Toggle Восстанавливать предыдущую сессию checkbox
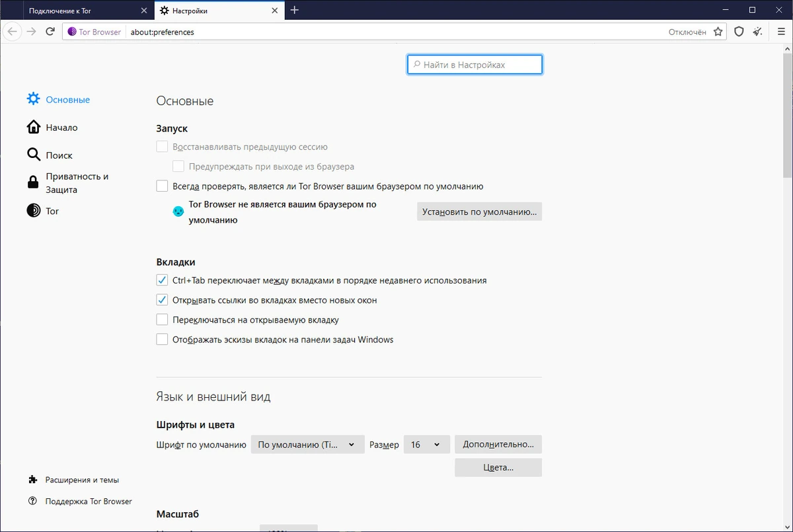The height and width of the screenshot is (532, 793). 162,147
